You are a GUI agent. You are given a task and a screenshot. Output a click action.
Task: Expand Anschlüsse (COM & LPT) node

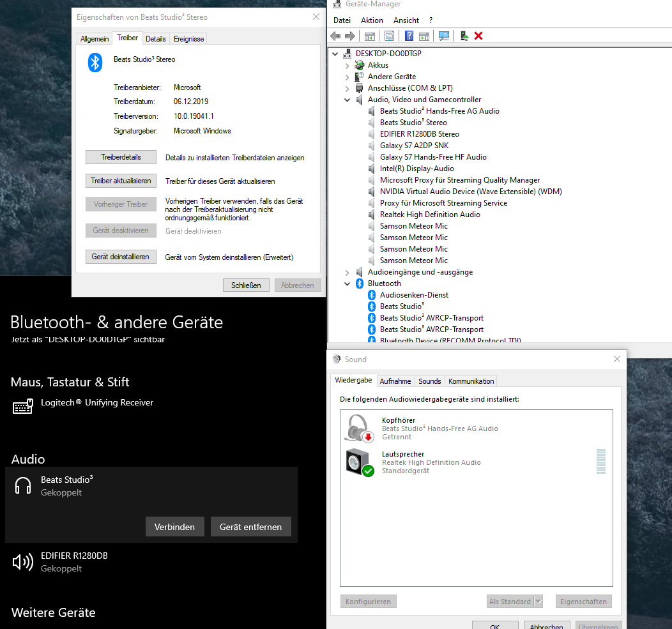click(x=347, y=89)
